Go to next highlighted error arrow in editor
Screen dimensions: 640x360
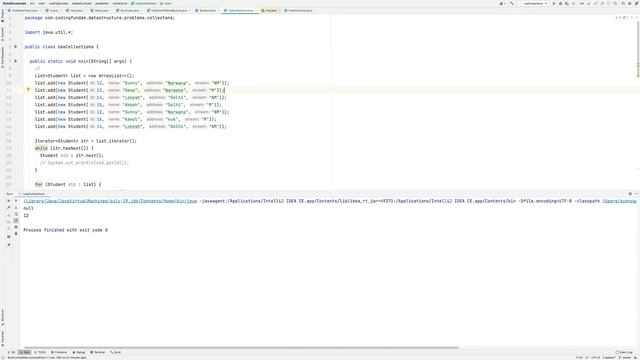tap(636, 18)
